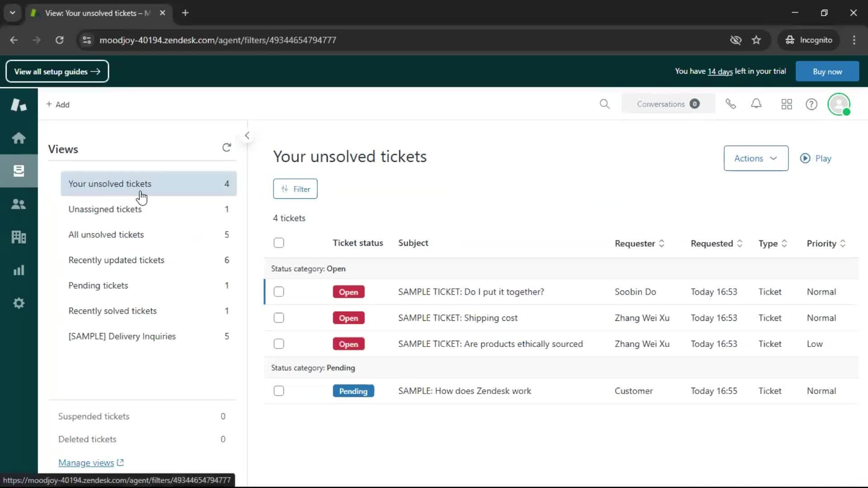Open Organizations building icon in sidebar
The width and height of the screenshot is (868, 488).
point(19,237)
